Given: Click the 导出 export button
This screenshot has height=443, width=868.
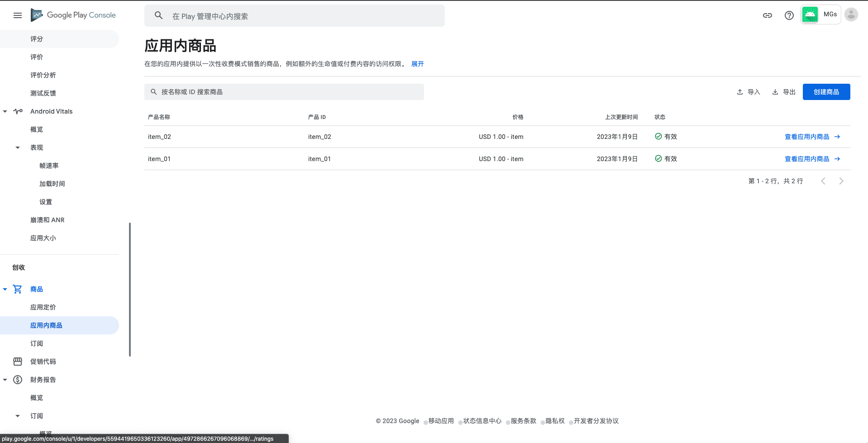Looking at the screenshot, I should (x=784, y=92).
